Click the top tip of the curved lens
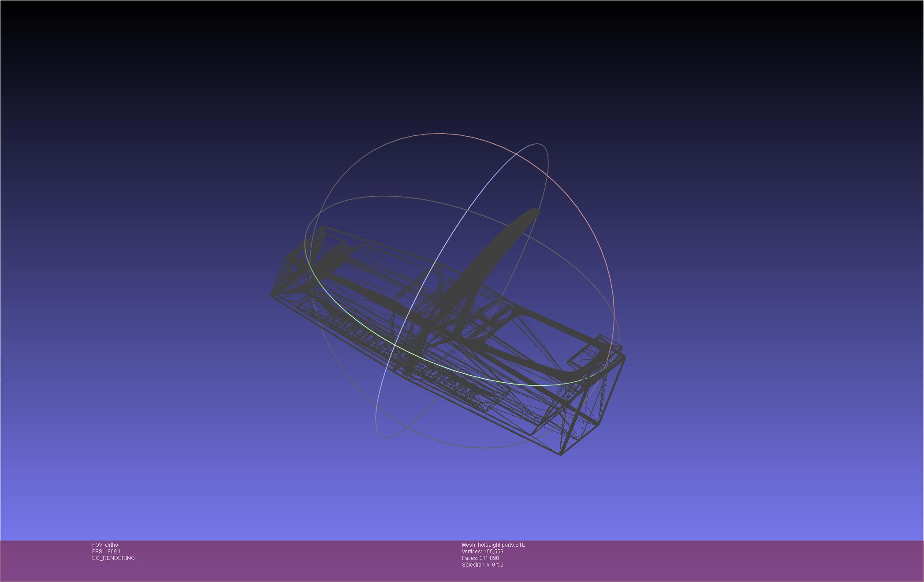The width and height of the screenshot is (924, 582). click(535, 211)
